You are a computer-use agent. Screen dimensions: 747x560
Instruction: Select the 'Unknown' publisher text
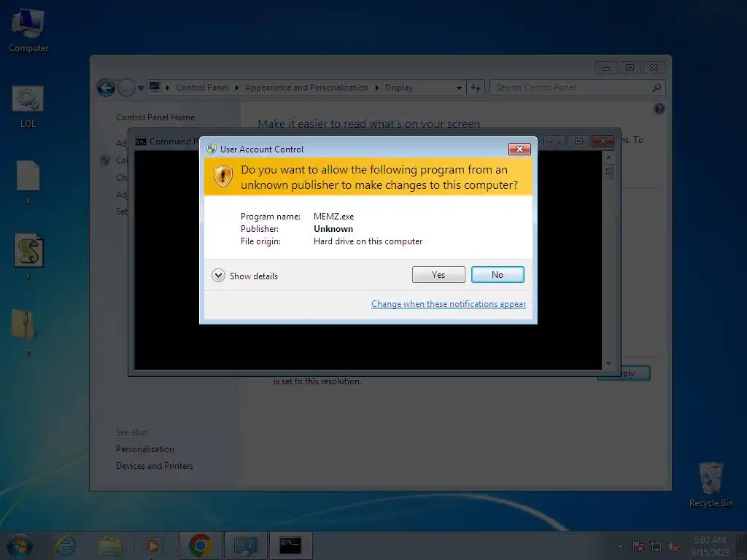[333, 228]
